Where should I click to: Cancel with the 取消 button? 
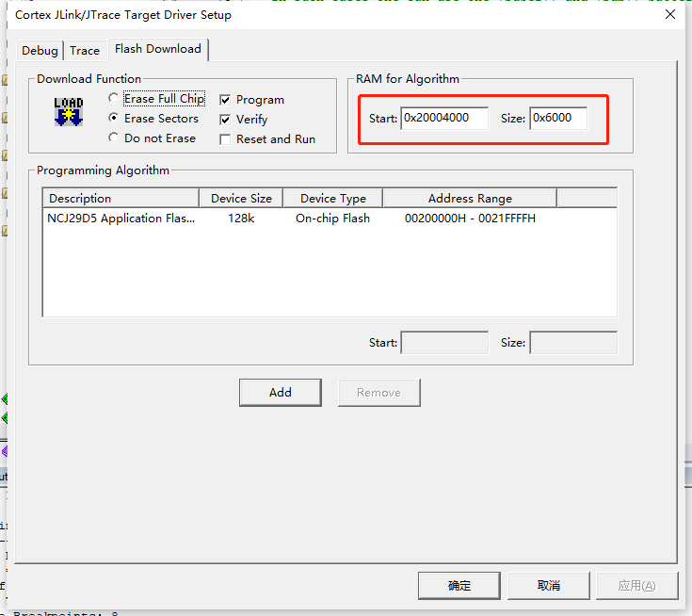click(x=549, y=586)
